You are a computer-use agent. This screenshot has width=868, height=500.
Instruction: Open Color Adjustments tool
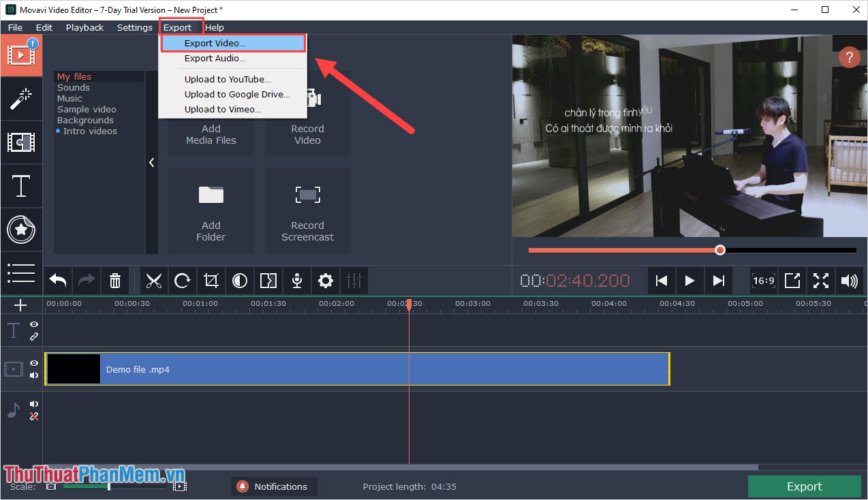239,281
